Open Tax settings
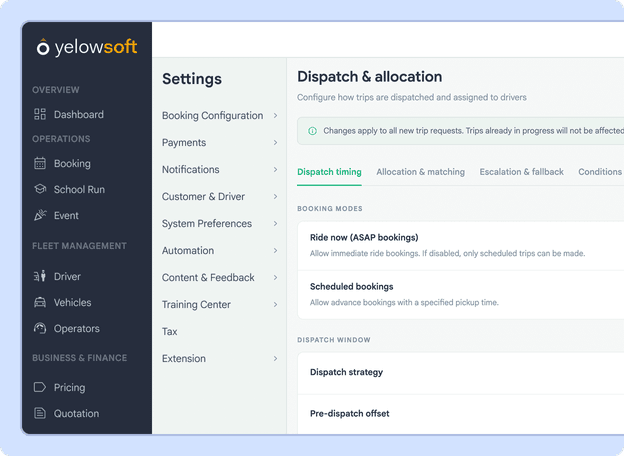The width and height of the screenshot is (624, 456). coord(170,331)
